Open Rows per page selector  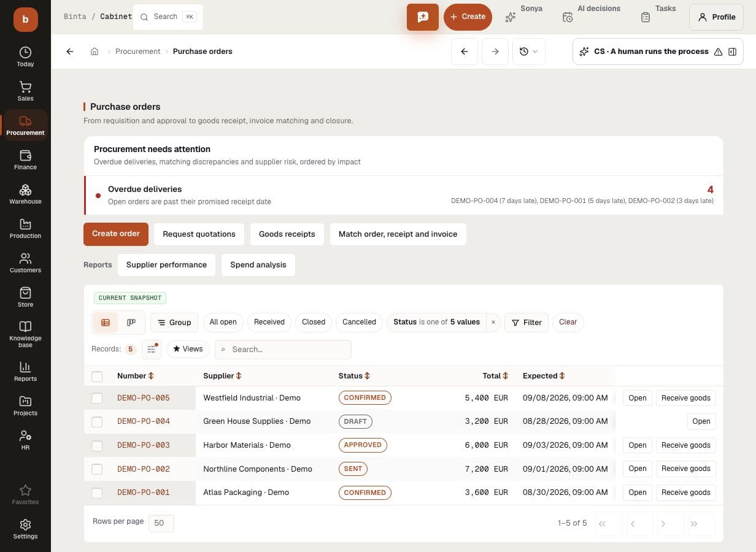tap(161, 523)
